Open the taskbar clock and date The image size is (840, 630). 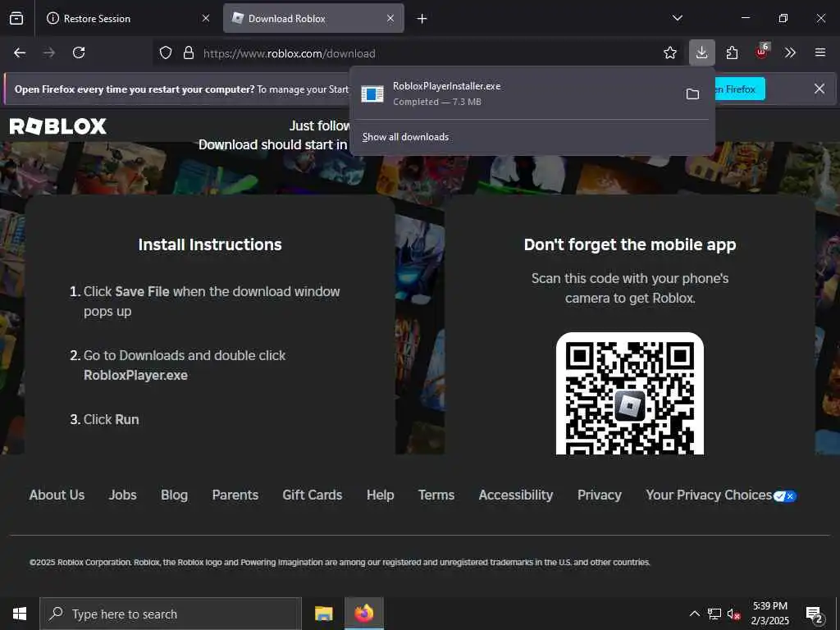pos(770,614)
